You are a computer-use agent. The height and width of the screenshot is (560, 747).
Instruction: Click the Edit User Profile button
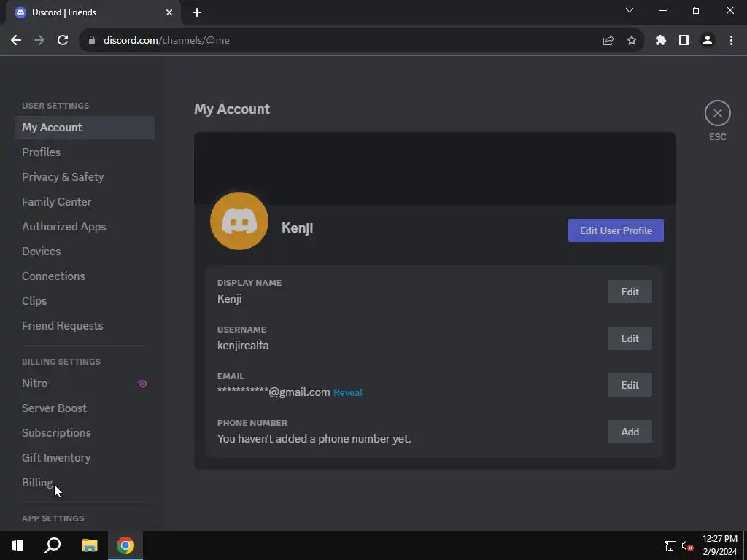pos(616,230)
